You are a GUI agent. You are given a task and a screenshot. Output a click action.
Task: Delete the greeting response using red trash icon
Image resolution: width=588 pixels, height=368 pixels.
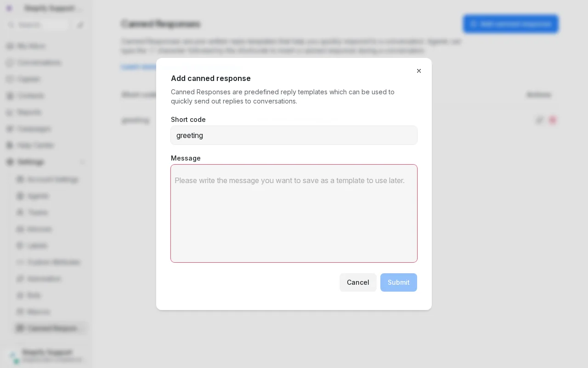[x=553, y=120]
